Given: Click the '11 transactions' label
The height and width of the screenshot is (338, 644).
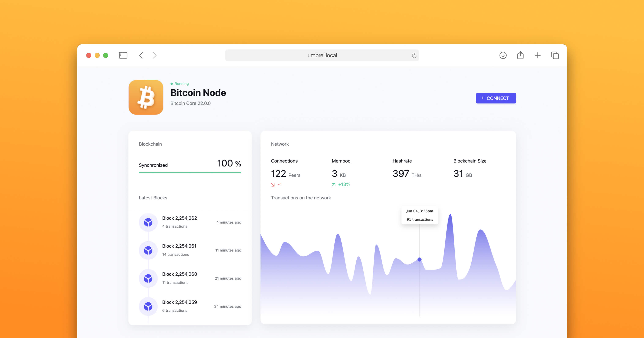Looking at the screenshot, I should 175,282.
